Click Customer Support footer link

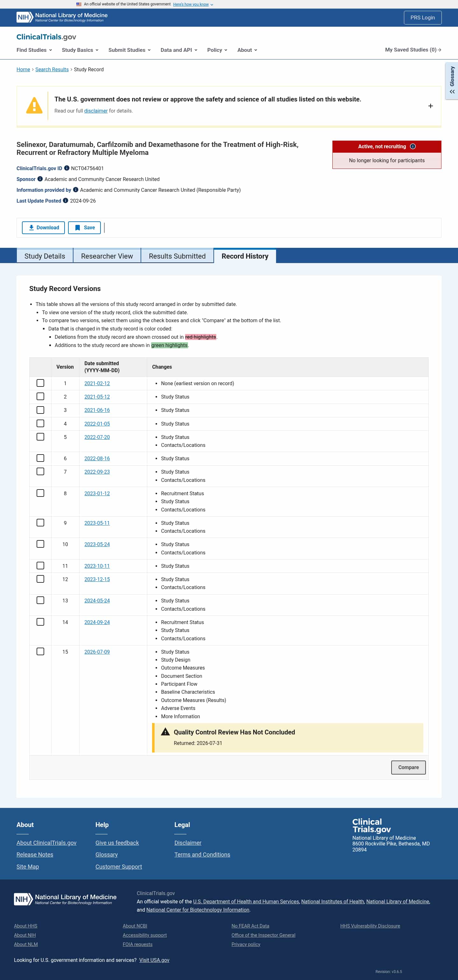point(119,867)
